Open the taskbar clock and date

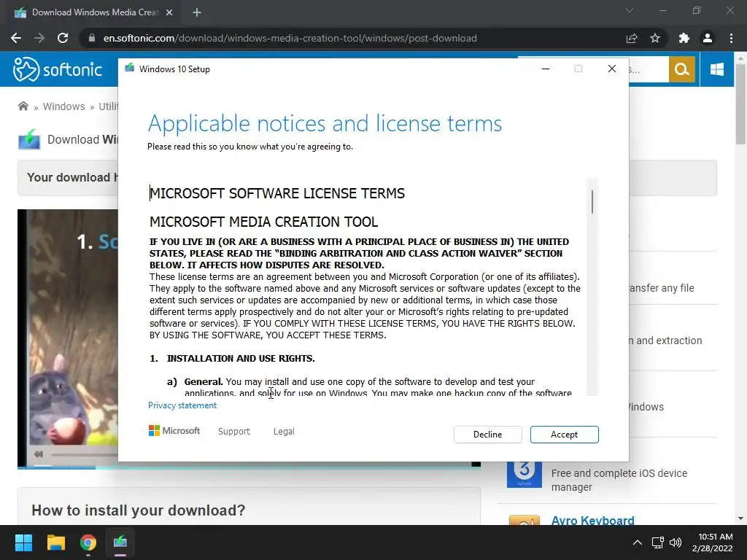coord(713,542)
